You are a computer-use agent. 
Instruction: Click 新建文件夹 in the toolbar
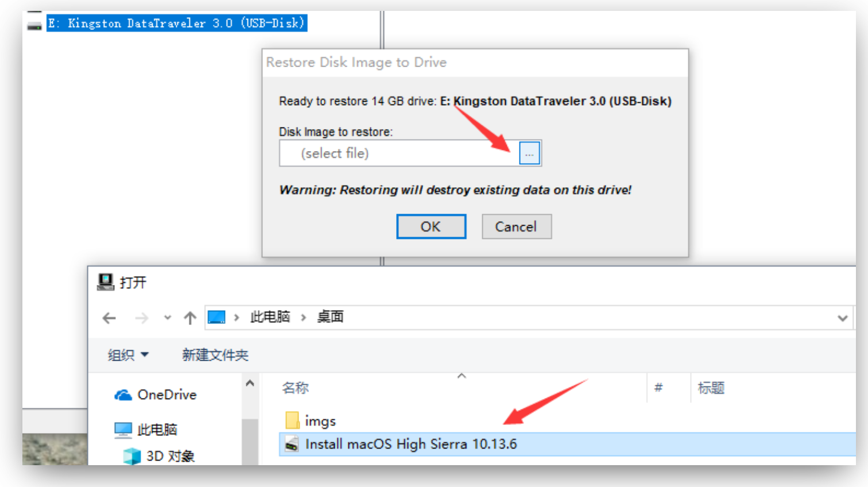(215, 355)
